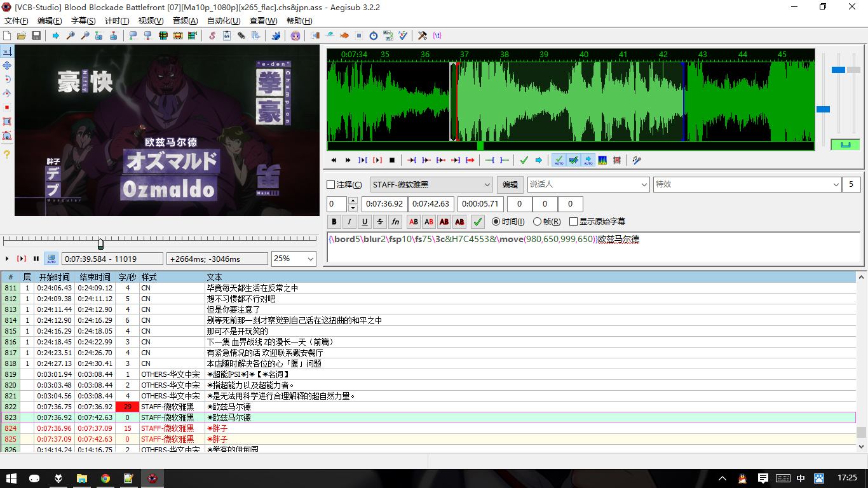868x488 pixels.
Task: Open Options with the hammer and wrench icon
Action: [x=423, y=36]
